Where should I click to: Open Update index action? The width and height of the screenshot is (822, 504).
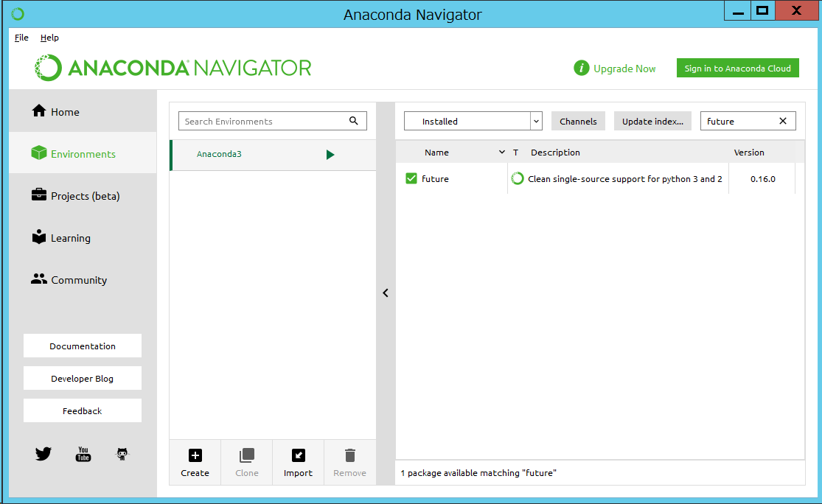coord(652,121)
